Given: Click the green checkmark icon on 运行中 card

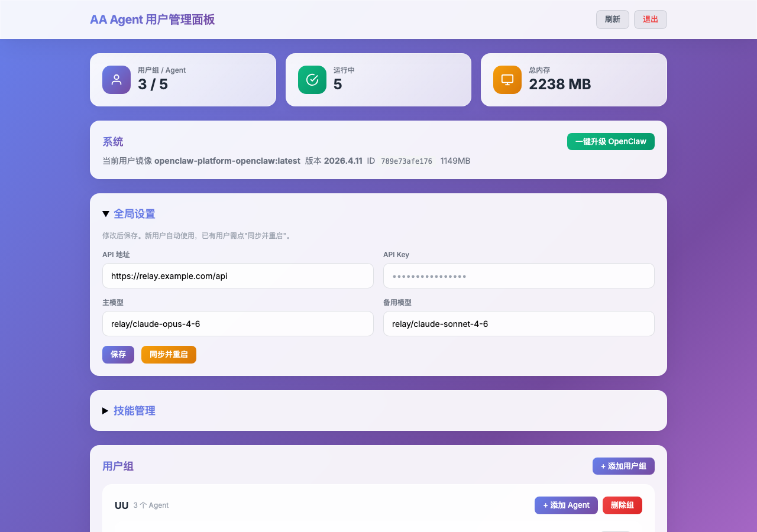Looking at the screenshot, I should click(x=312, y=80).
